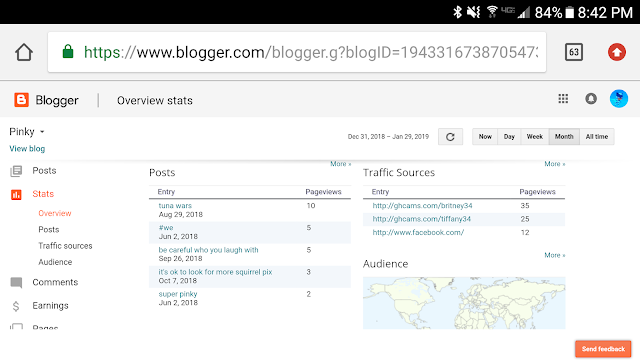
Task: Tap the battery icon in status bar
Action: [x=569, y=13]
